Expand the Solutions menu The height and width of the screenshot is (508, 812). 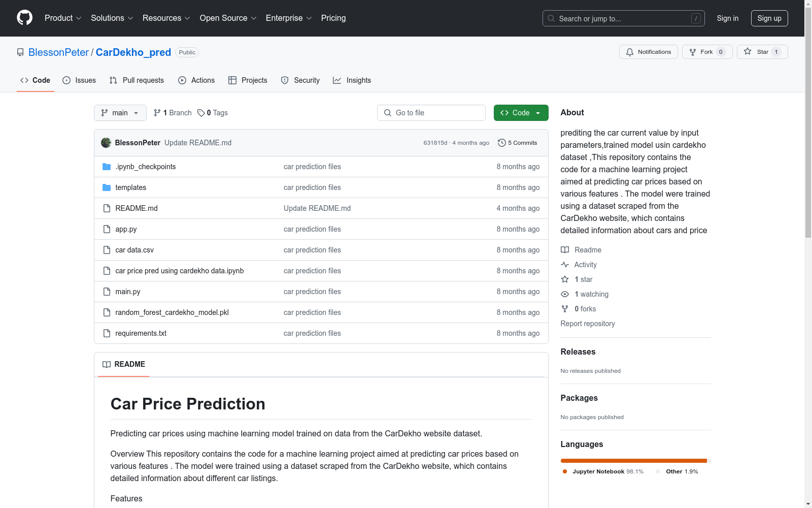click(112, 18)
